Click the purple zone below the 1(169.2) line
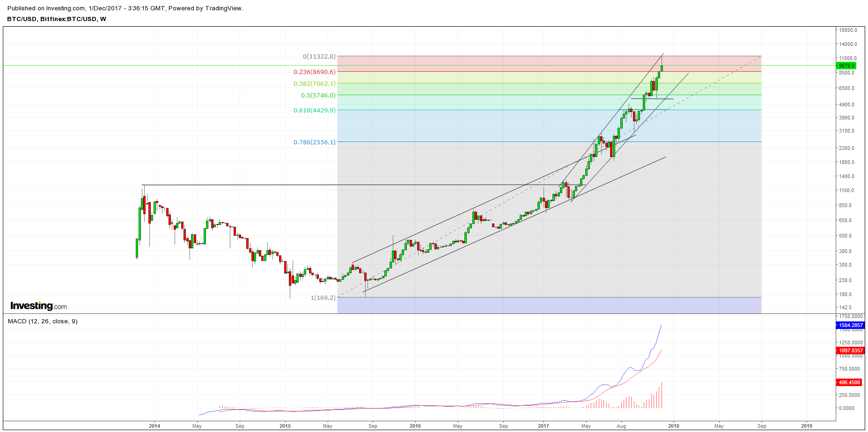Image resolution: width=868 pixels, height=432 pixels. pos(549,305)
